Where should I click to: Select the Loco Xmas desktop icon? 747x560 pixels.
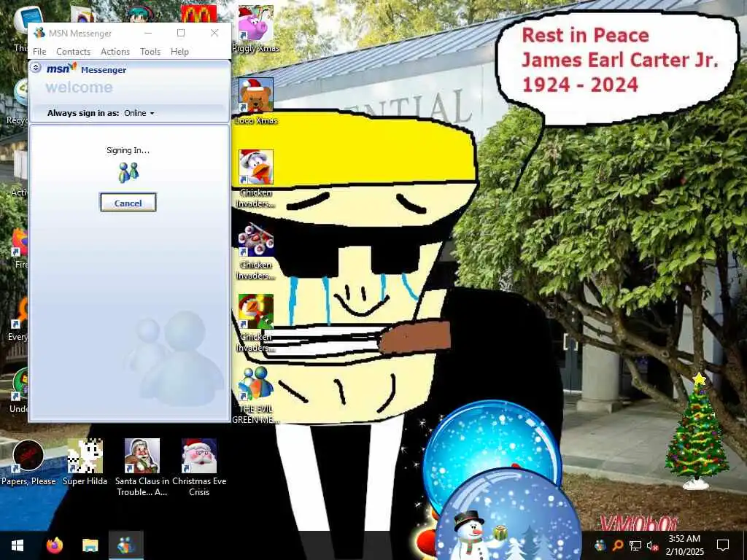256,101
